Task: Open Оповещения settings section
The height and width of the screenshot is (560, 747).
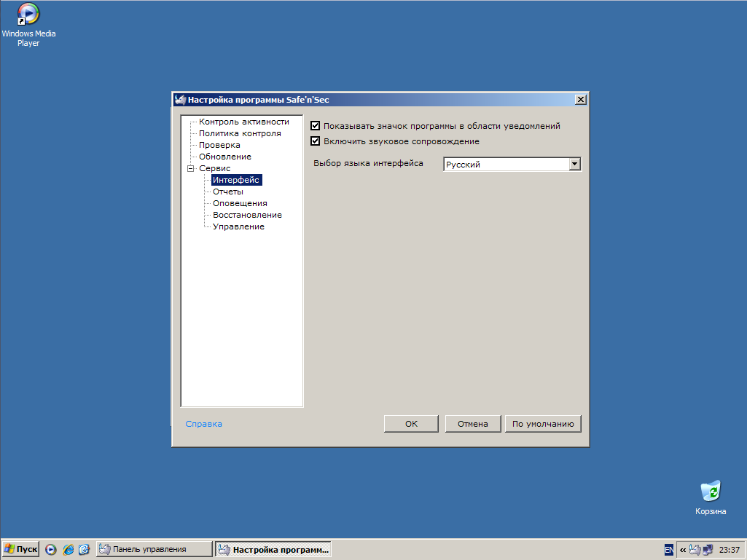Action: 240,203
